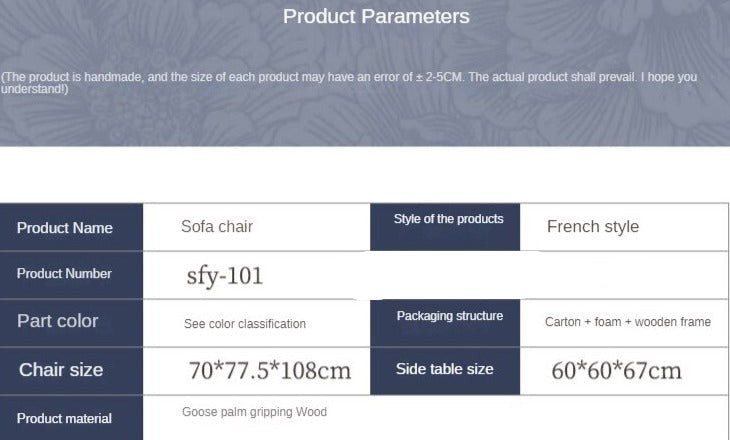The width and height of the screenshot is (730, 440).
Task: Select the "Sofa chair" value
Action: pyautogui.click(x=217, y=227)
